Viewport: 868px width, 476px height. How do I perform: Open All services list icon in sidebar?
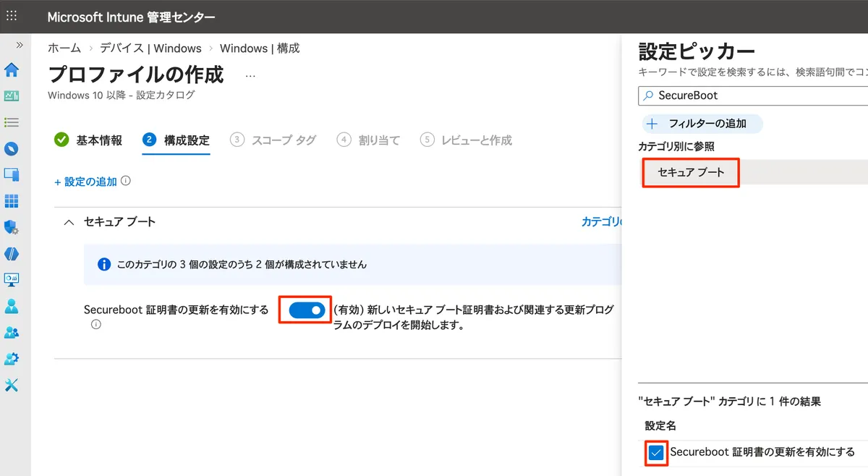pyautogui.click(x=12, y=122)
